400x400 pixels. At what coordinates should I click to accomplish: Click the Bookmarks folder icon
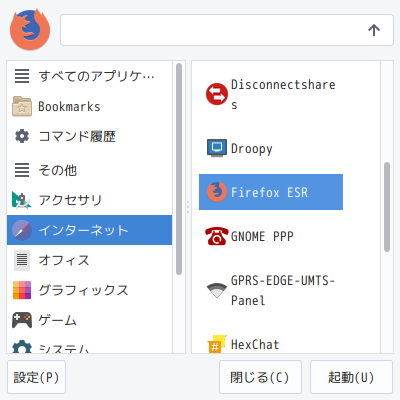pos(22,106)
